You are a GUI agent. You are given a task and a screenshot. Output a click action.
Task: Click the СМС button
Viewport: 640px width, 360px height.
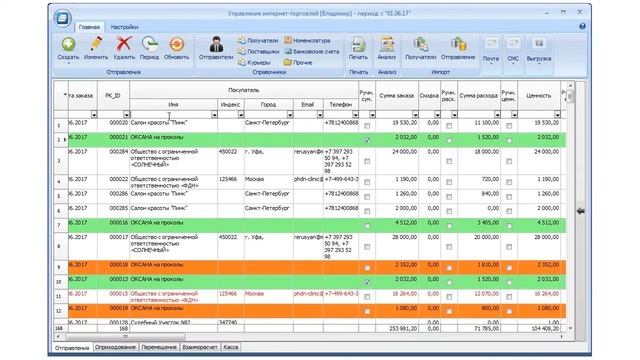[513, 50]
